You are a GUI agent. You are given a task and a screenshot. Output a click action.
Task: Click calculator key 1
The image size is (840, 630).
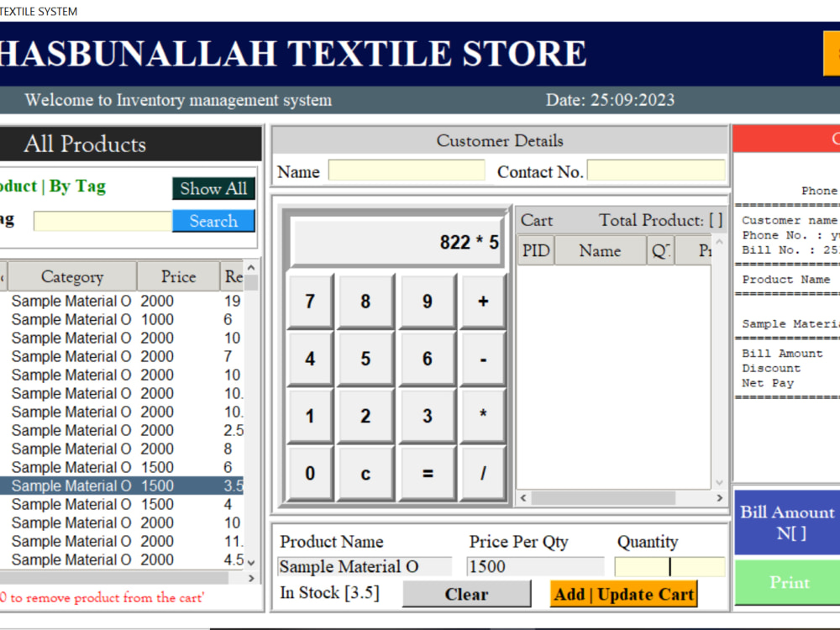(x=310, y=416)
